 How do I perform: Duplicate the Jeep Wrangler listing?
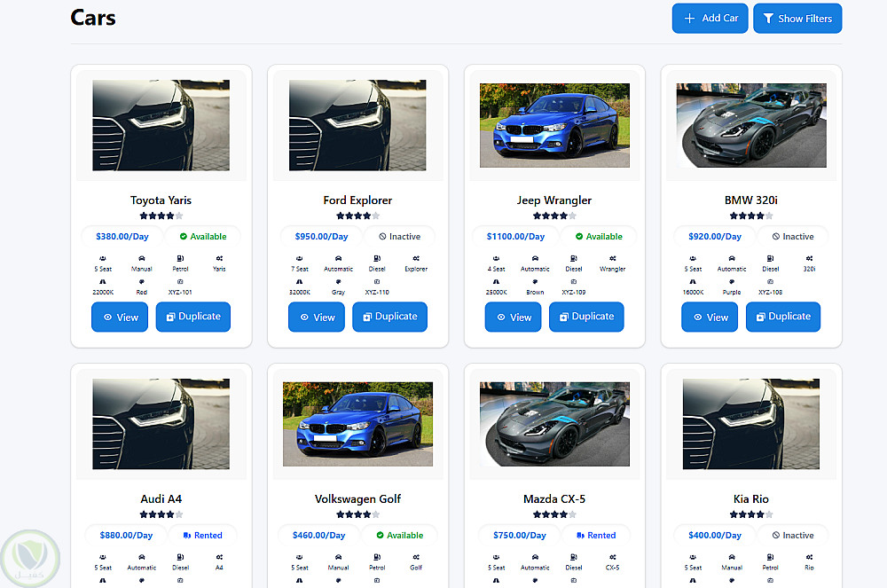pyautogui.click(x=586, y=318)
